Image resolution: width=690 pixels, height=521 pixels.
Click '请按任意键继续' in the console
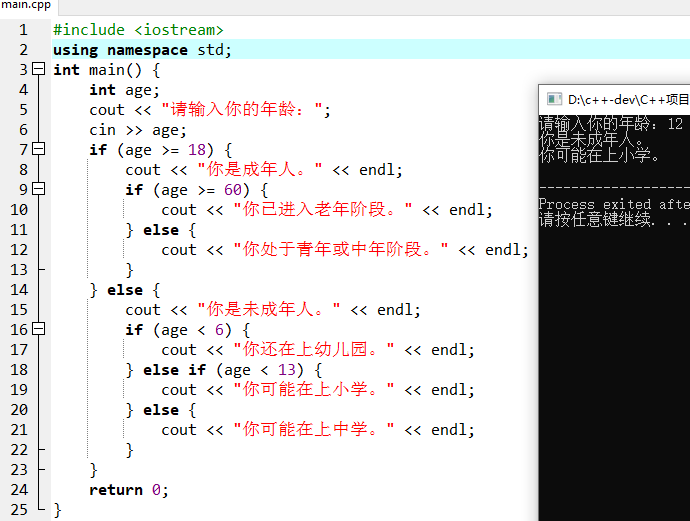coord(595,219)
